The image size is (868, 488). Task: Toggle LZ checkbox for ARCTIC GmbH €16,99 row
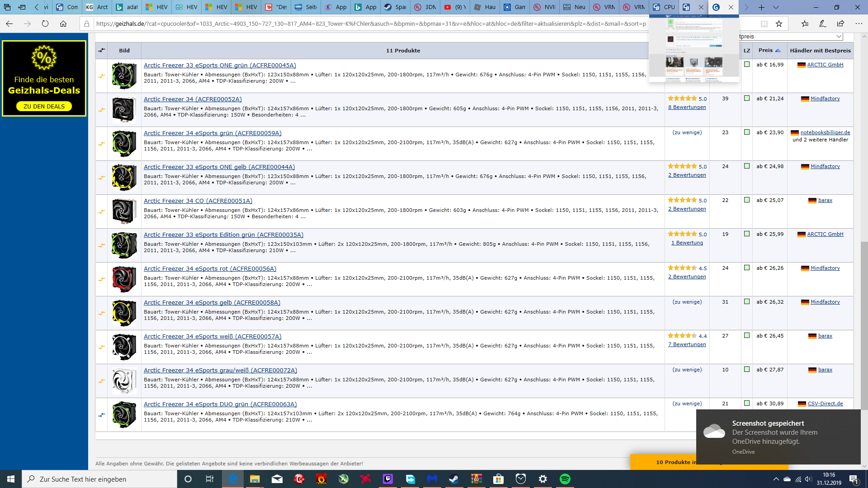747,65
